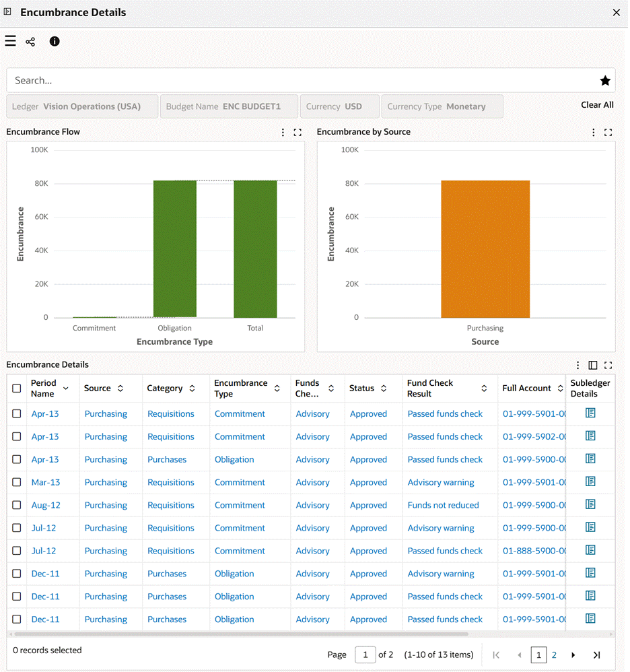Viewport: 630px width, 672px height.
Task: Open subledger details for Dec-11 Advisory warning row
Action: pos(590,573)
